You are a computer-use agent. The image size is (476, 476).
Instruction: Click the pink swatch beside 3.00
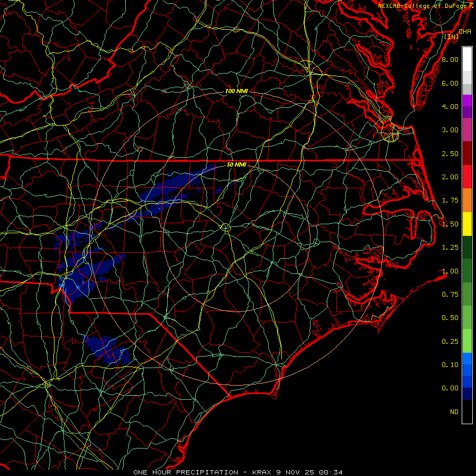[x=467, y=130]
